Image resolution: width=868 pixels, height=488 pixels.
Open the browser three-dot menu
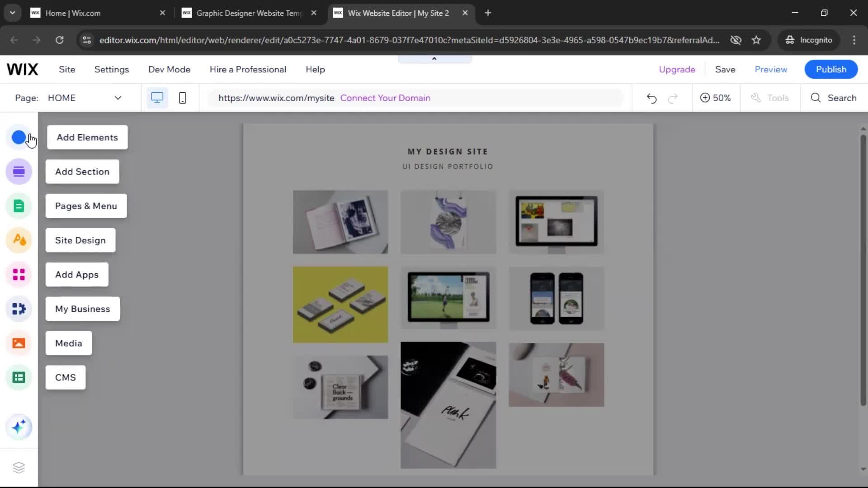pos(854,40)
